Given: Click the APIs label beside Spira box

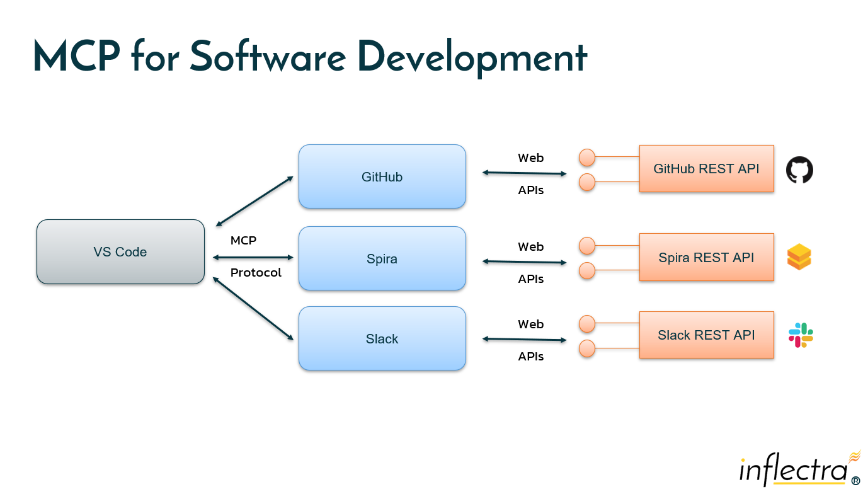Looking at the screenshot, I should (x=530, y=279).
